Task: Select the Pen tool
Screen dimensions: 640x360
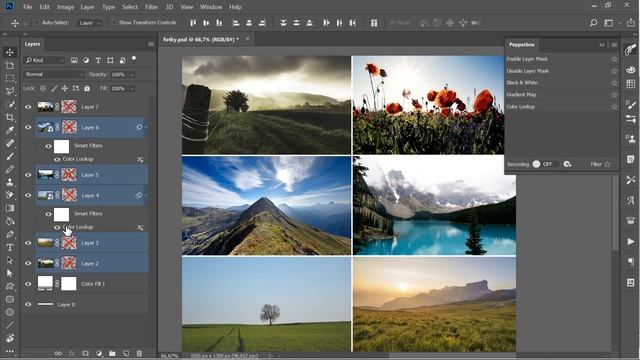Action: 10,234
